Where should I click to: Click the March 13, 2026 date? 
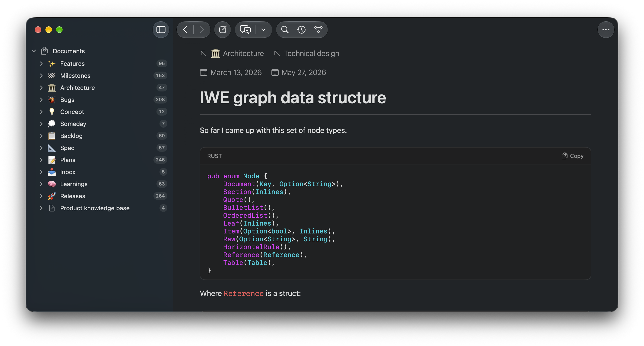[236, 72]
